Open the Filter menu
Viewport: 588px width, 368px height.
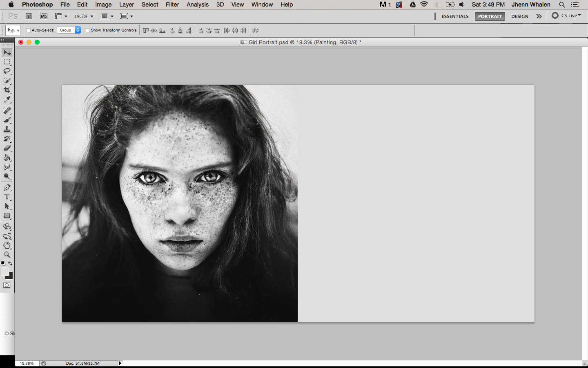click(172, 4)
